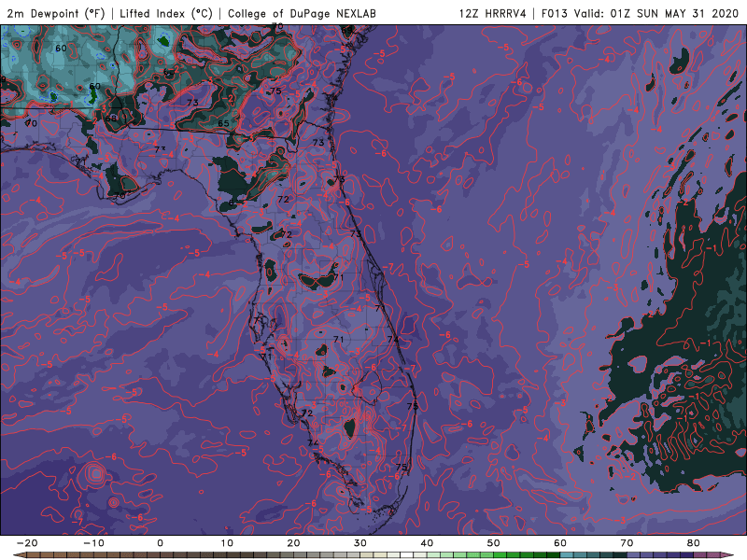This screenshot has height=560, width=747.
Task: Click the "Lifted Index (°C)" header text
Action: [166, 14]
